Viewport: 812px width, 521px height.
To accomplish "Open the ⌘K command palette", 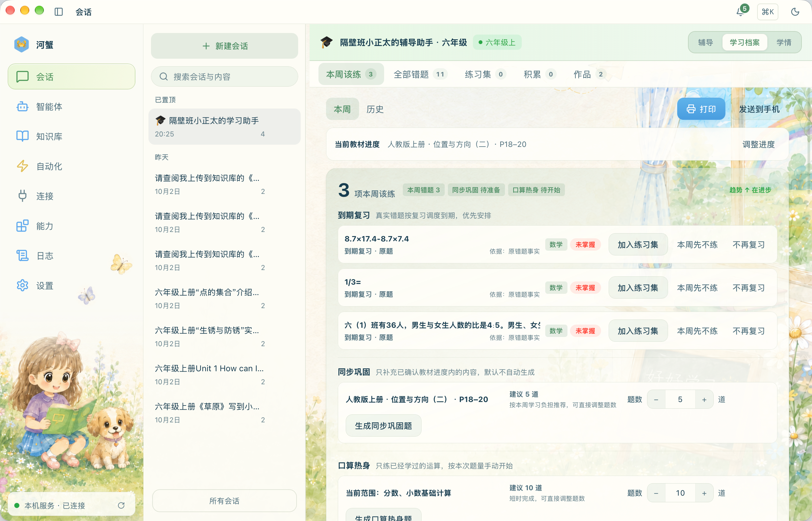I will pos(767,12).
